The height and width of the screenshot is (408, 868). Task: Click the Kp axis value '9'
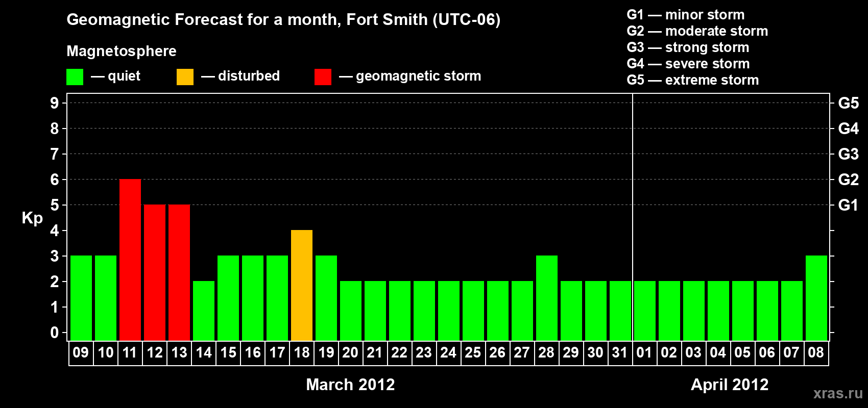[x=55, y=103]
